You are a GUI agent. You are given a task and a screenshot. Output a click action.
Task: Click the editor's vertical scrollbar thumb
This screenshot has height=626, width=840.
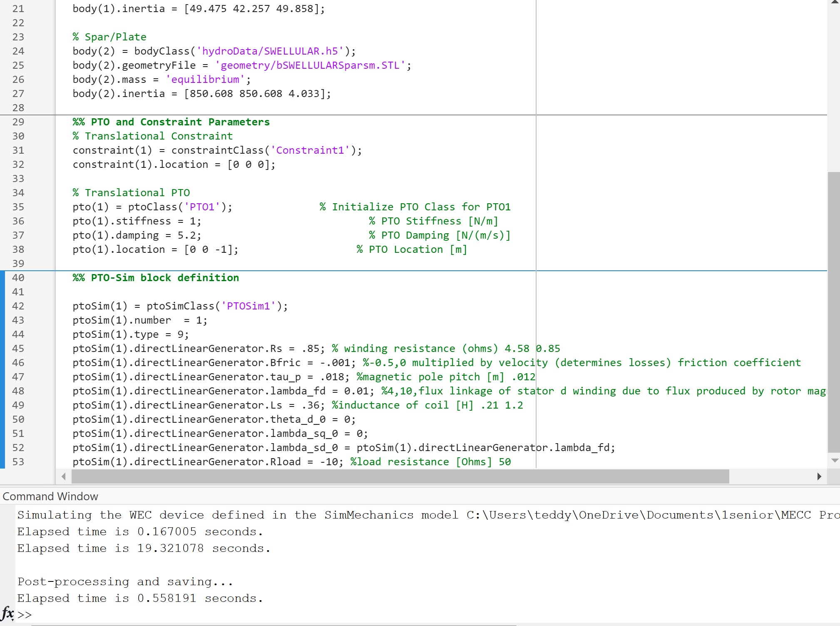(834, 312)
